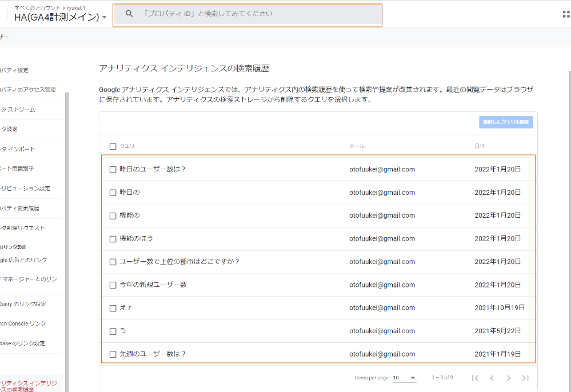Click the email in the 先週のユーザー数は？ row
The width and height of the screenshot is (571, 392).
tap(382, 354)
